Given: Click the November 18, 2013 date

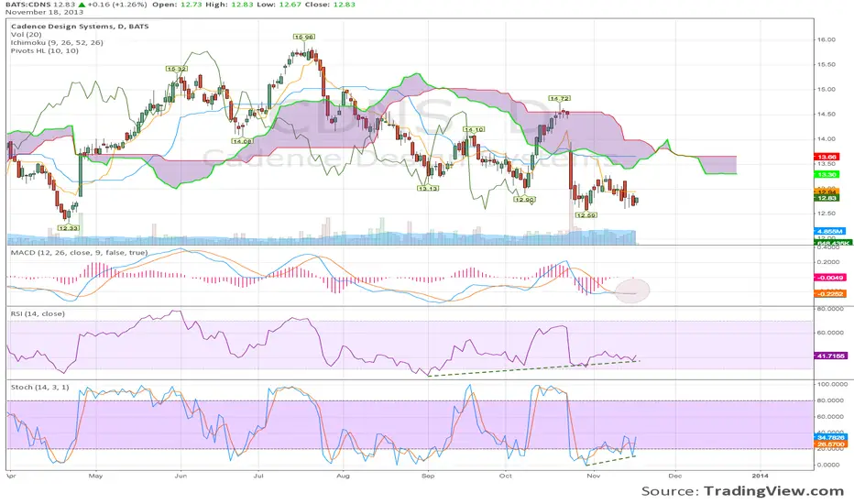Looking at the screenshot, I should 45,12.
